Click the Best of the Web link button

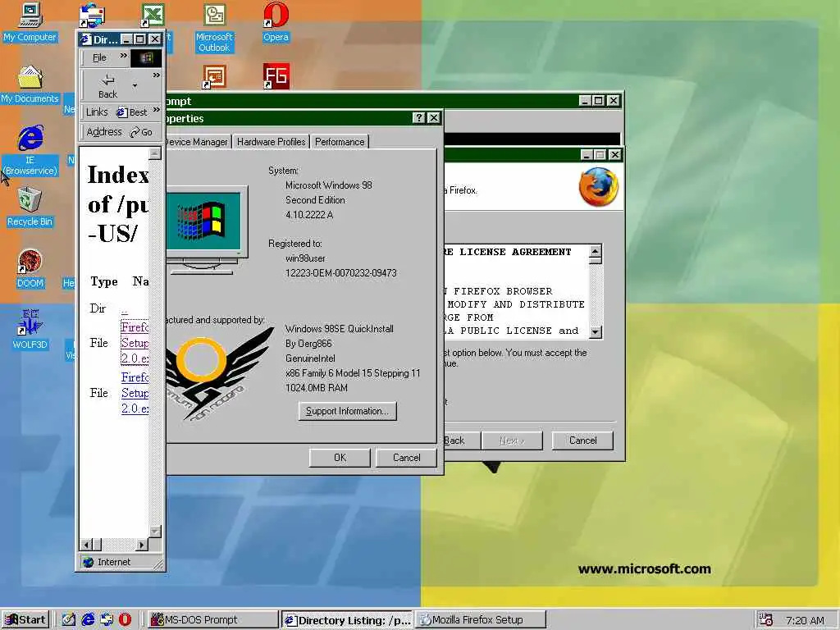point(132,112)
